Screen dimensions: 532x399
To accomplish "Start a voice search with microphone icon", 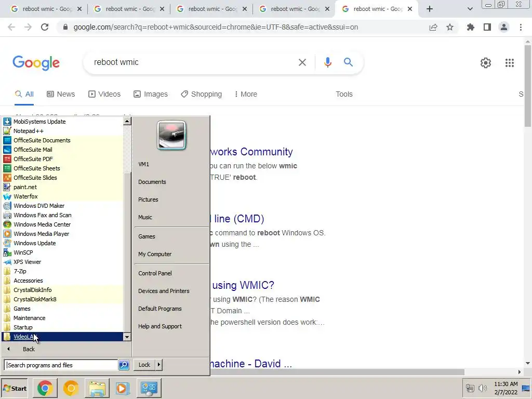I will tap(327, 62).
